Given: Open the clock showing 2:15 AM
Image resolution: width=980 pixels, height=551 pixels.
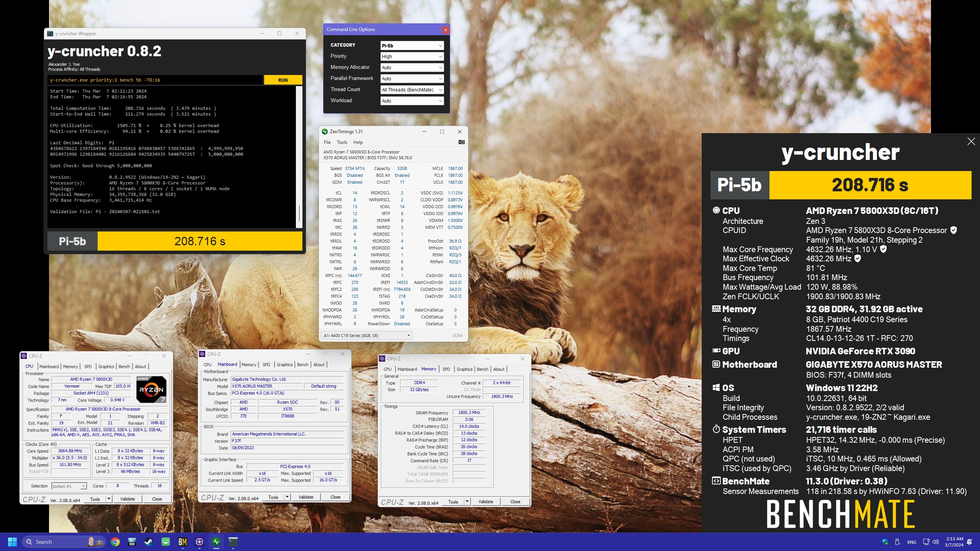Looking at the screenshot, I should 954,542.
